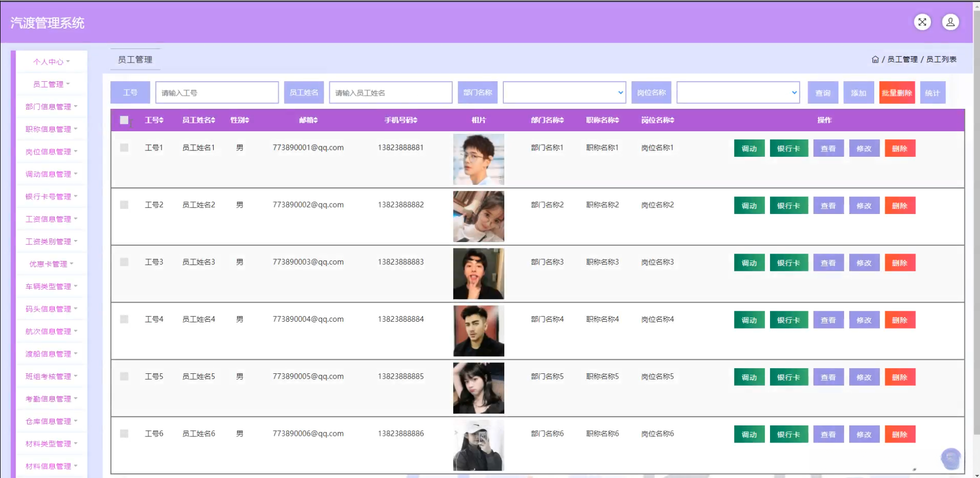Click the 添加 add button
980x478 pixels.
click(x=859, y=93)
